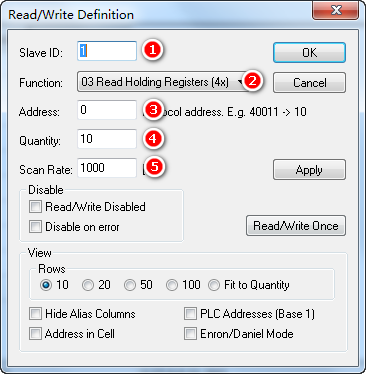
Task: Click the Read/Write Once button
Action: 296,226
